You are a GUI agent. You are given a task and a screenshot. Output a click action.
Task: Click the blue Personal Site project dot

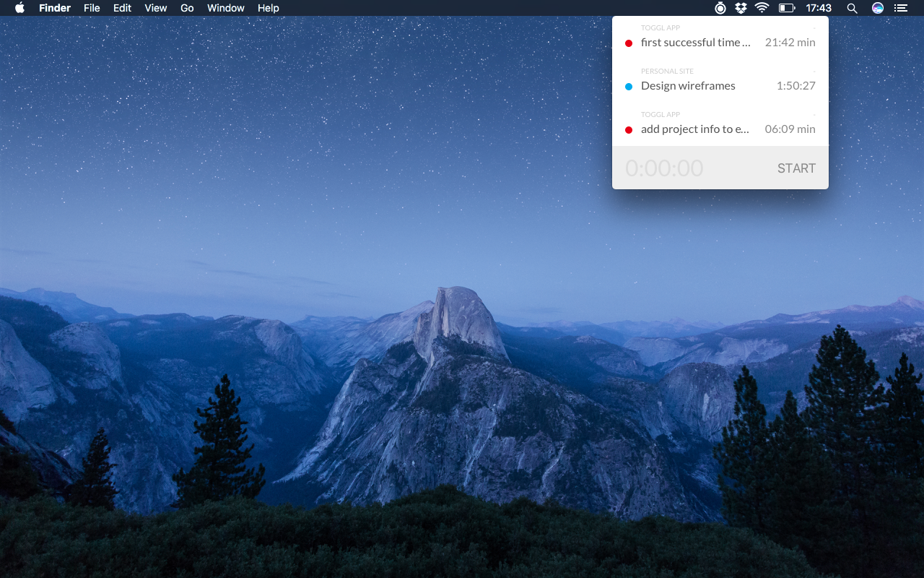click(629, 87)
